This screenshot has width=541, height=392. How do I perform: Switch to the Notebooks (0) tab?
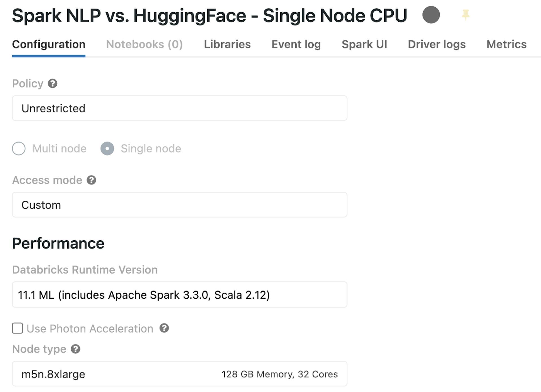click(144, 44)
